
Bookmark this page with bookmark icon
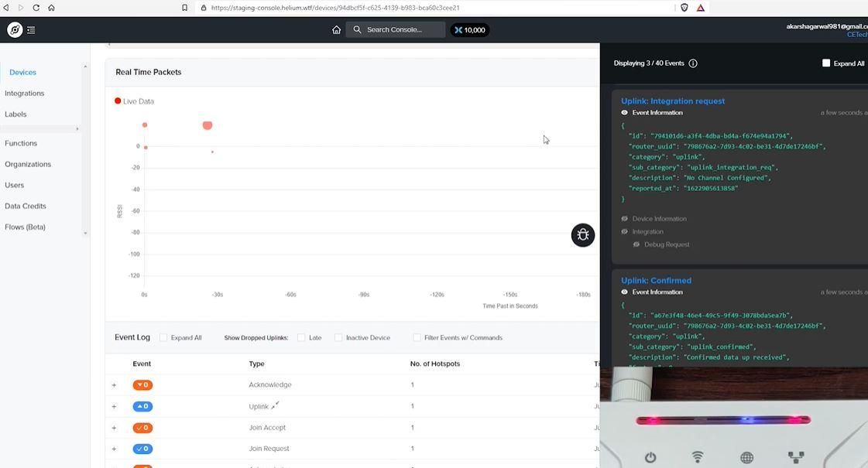(x=185, y=8)
